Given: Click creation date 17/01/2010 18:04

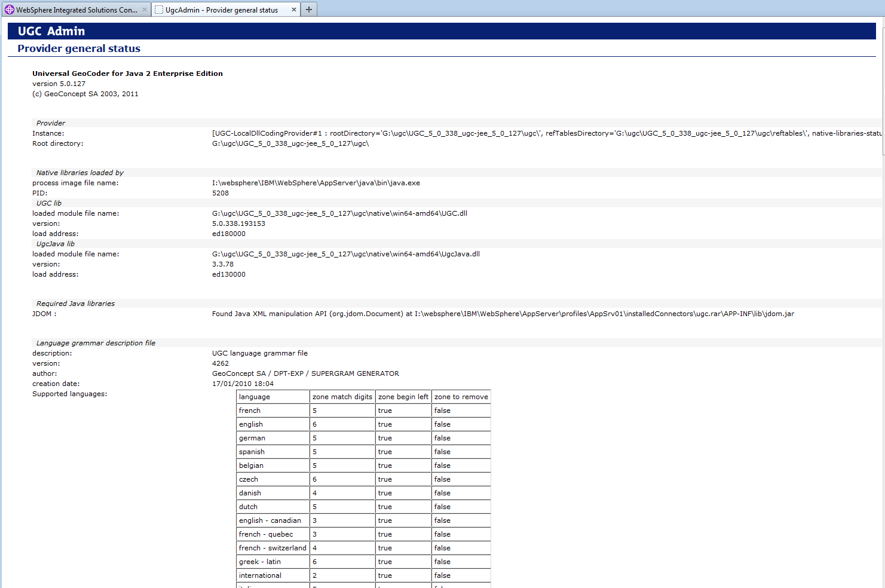Looking at the screenshot, I should click(243, 384).
